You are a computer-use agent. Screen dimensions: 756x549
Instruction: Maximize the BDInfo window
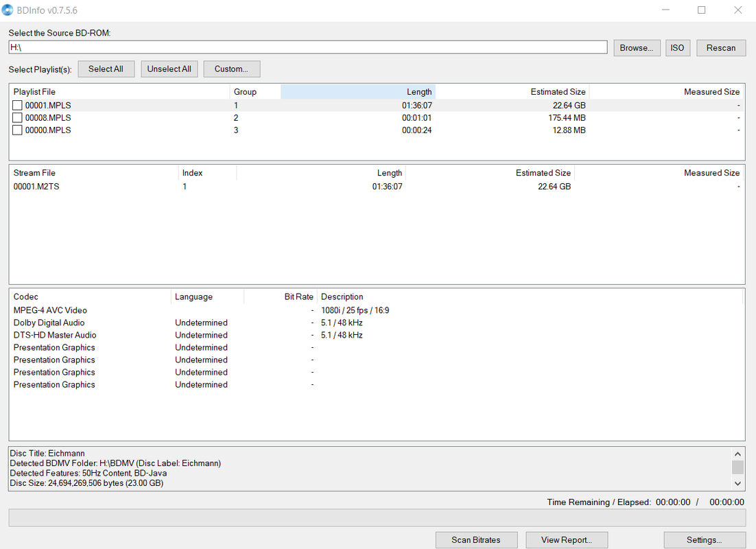coord(702,10)
